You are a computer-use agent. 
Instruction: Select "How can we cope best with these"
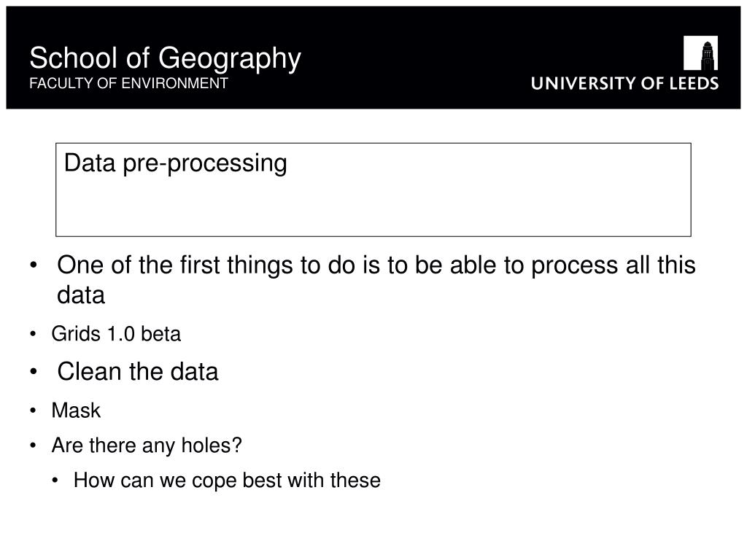click(x=227, y=481)
